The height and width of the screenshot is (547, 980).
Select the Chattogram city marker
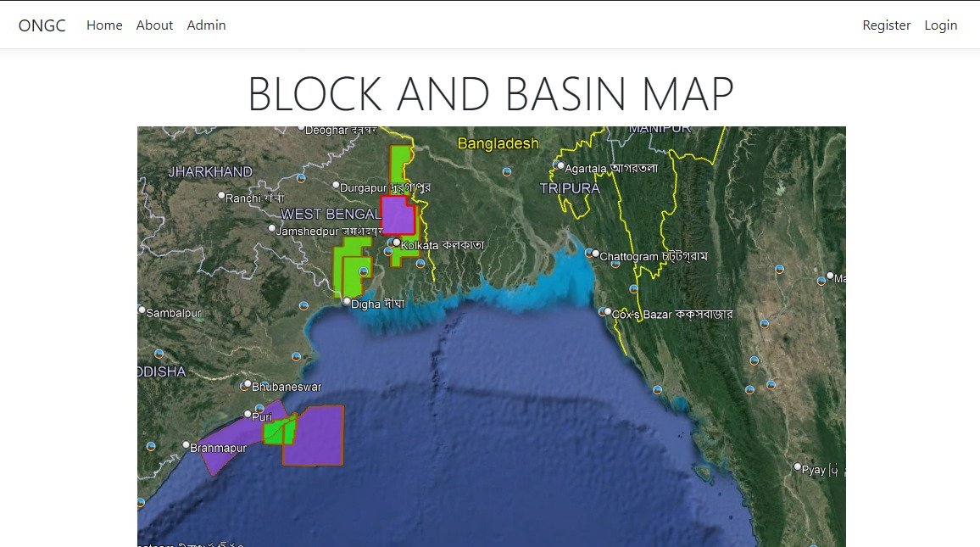[x=595, y=254]
